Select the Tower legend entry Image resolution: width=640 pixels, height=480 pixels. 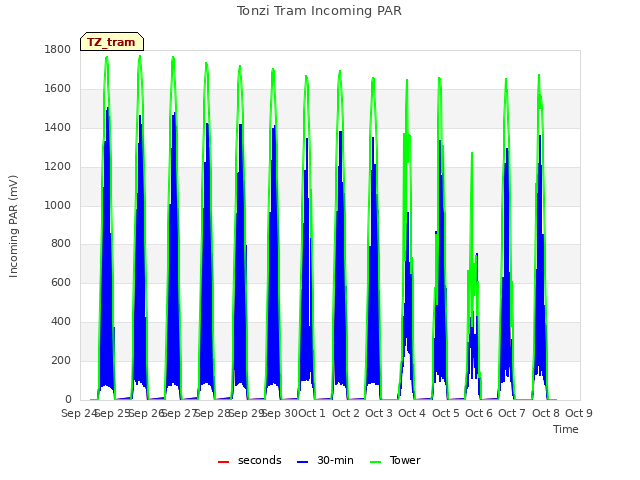click(x=395, y=460)
